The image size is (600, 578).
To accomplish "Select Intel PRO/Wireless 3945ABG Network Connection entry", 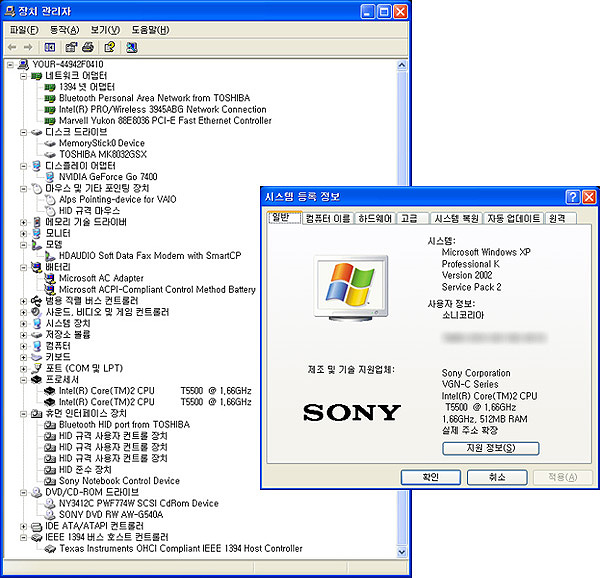I will pos(163,110).
